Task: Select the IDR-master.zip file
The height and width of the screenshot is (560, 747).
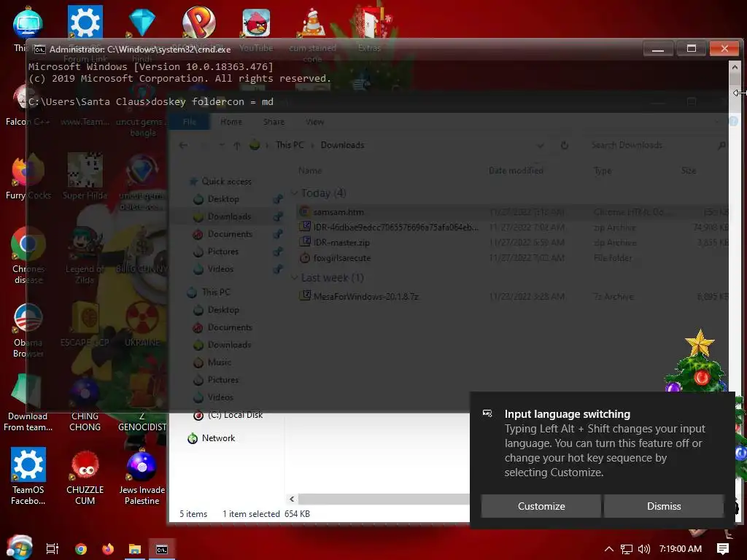Action: pyautogui.click(x=513, y=242)
